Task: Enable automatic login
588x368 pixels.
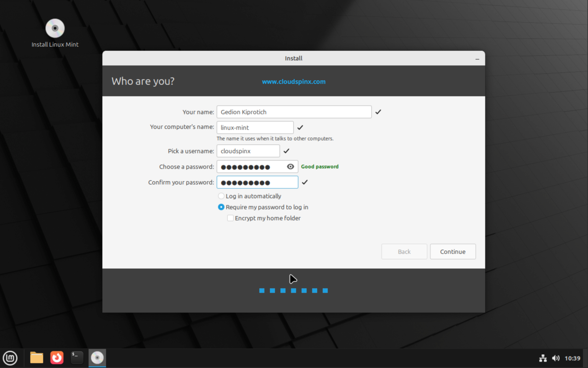Action: click(221, 196)
